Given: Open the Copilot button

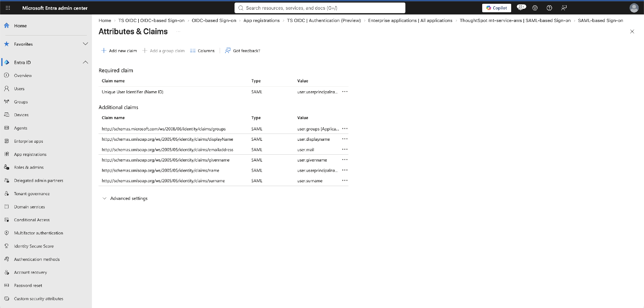Looking at the screenshot, I should pos(496,8).
